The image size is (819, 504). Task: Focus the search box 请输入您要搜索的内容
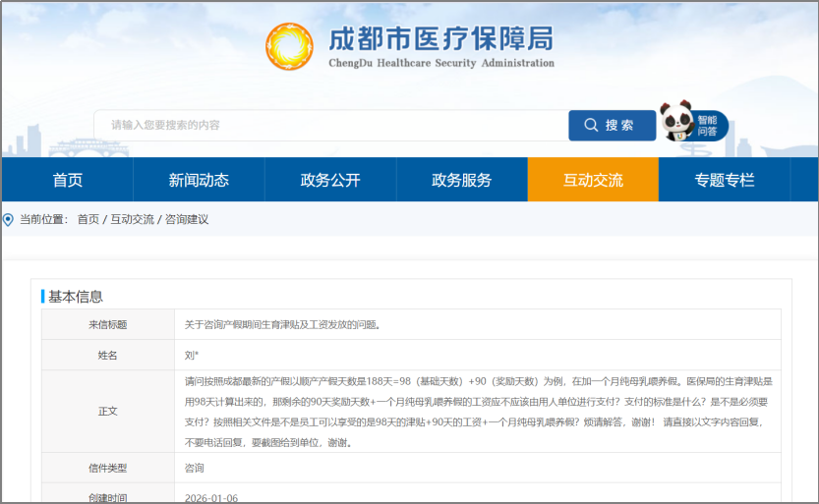click(330, 126)
